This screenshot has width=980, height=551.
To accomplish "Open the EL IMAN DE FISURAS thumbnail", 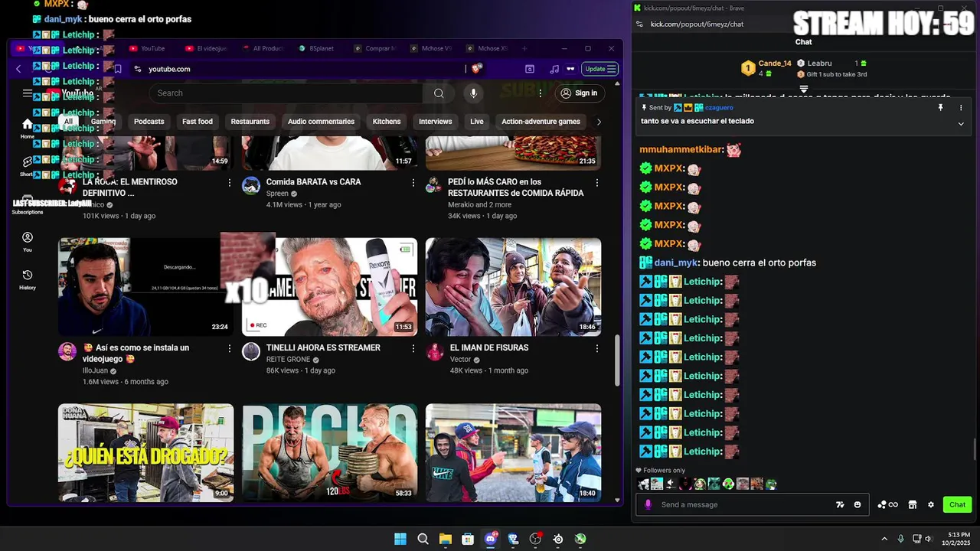I will click(x=514, y=287).
